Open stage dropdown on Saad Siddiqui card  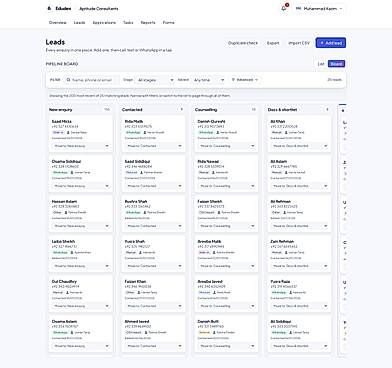tap(154, 186)
